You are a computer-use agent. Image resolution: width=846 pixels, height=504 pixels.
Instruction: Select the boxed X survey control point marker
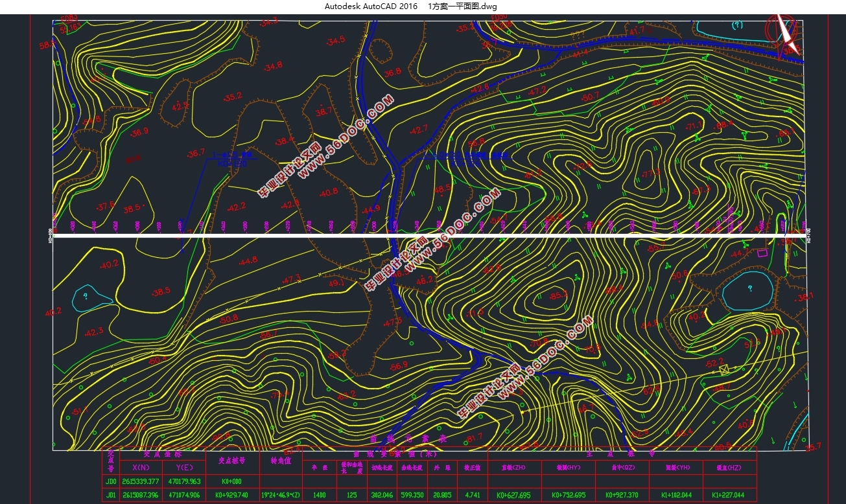(724, 370)
